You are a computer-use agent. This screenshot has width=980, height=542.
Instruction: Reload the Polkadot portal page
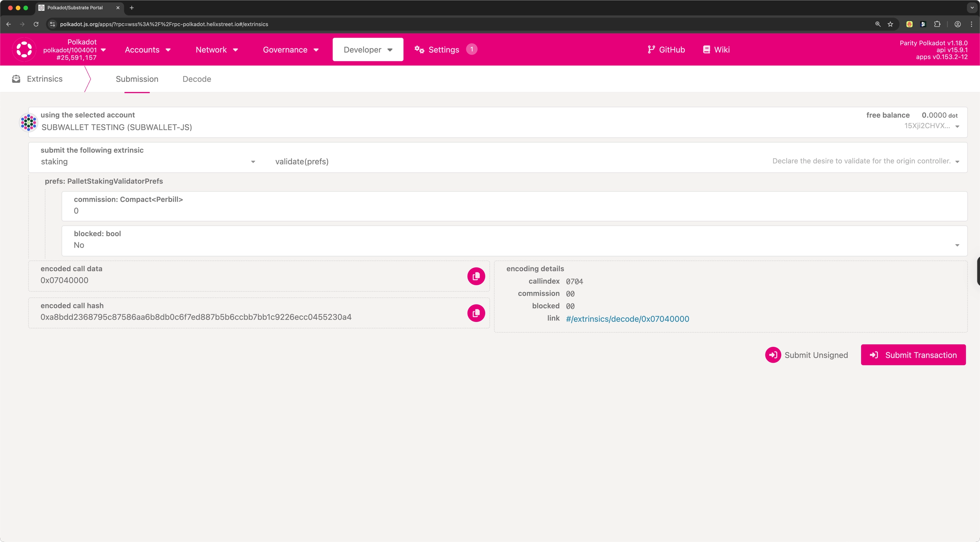point(36,24)
